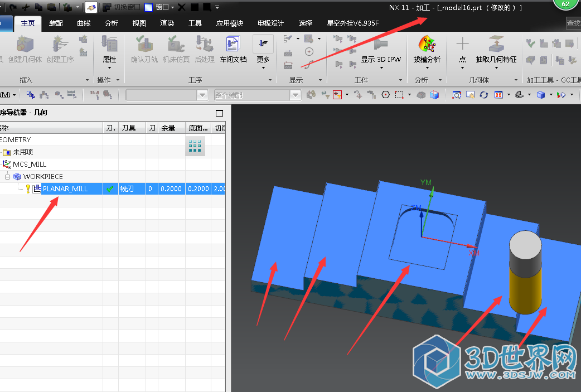Viewport: 581px width, 392px height.
Task: Click the 切换窗口 switch window button
Action: tap(123, 7)
